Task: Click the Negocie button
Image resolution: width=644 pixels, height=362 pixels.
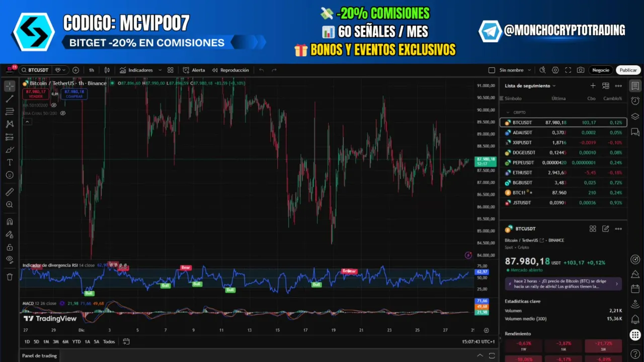Action: click(x=601, y=70)
